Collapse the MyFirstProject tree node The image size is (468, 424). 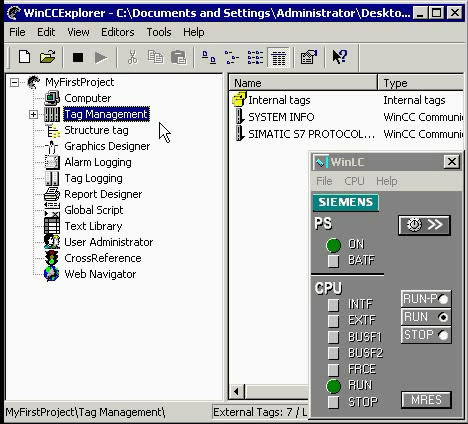pyautogui.click(x=14, y=82)
